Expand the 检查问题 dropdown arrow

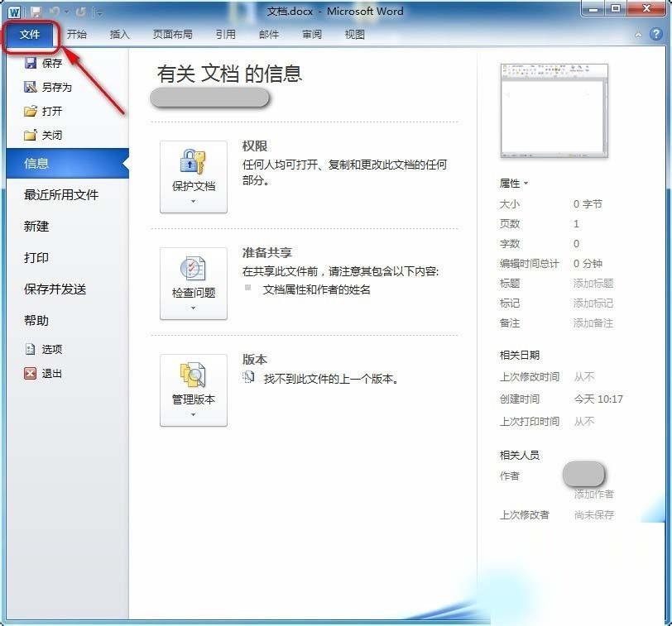pos(193,305)
